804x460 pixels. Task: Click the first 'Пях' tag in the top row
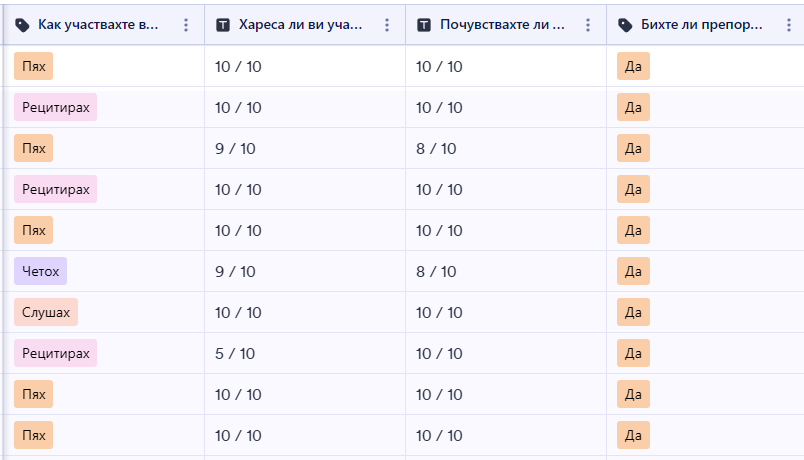pos(34,66)
